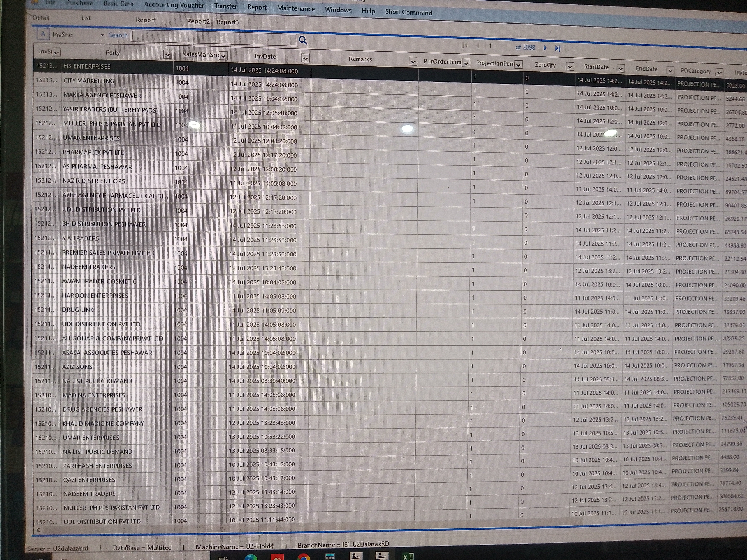747x560 pixels.
Task: Open the Maintenance menu
Action: [x=296, y=8]
